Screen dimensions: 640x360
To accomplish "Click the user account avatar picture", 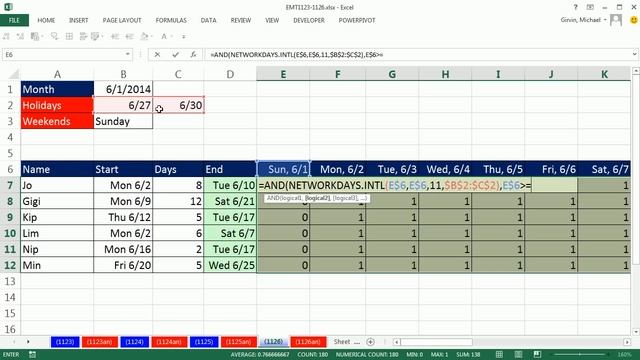I will point(616,20).
